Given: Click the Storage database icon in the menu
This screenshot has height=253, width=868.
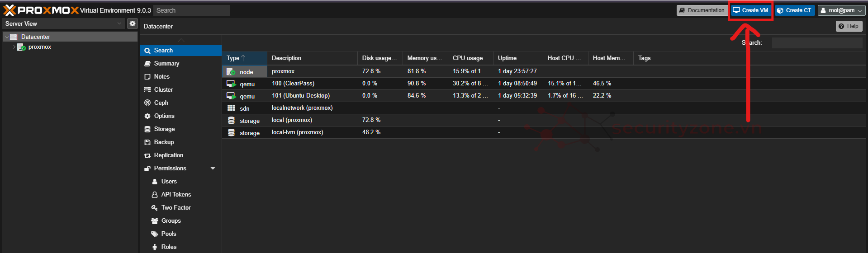Looking at the screenshot, I should (x=147, y=129).
